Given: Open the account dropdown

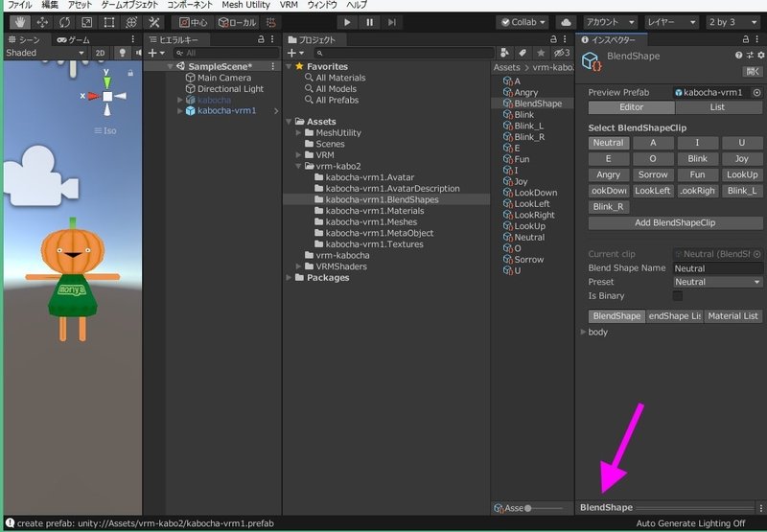Looking at the screenshot, I should (610, 22).
